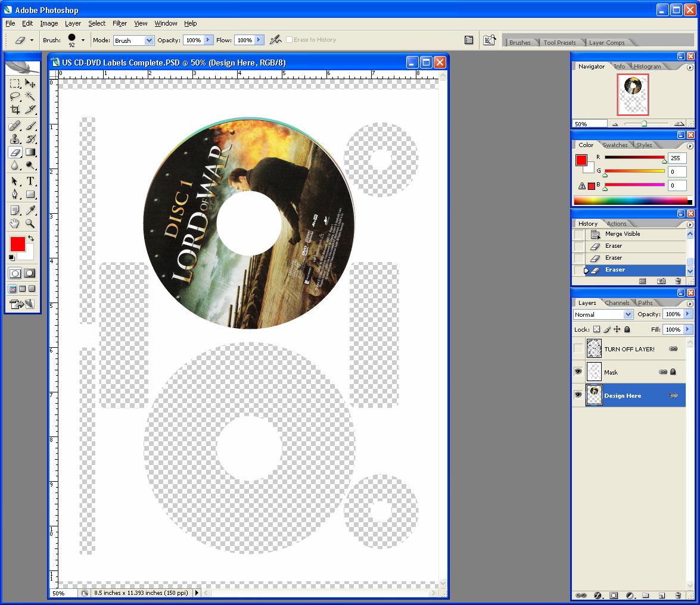Select the Brush tool in toolbox
Image resolution: width=700 pixels, height=605 pixels.
point(30,126)
